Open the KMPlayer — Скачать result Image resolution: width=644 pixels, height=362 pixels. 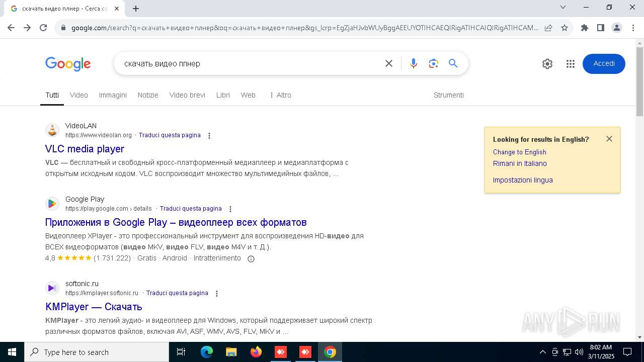94,307
